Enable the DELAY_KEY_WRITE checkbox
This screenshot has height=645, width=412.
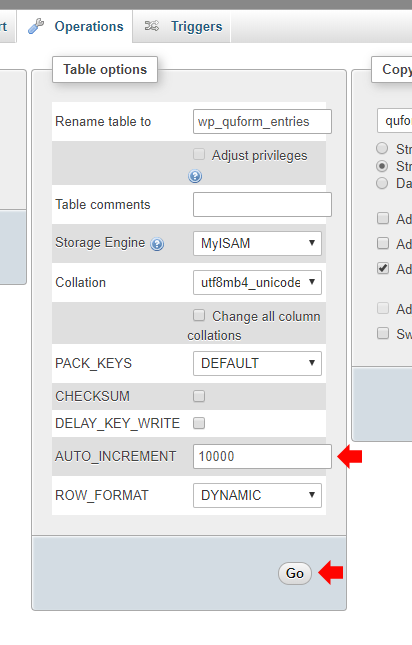click(199, 423)
